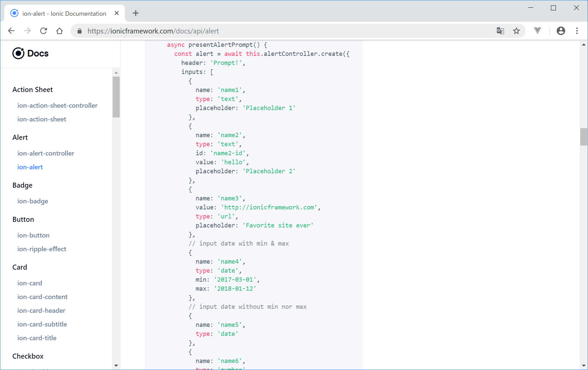
Task: Reload the page with refresh icon
Action: (43, 31)
